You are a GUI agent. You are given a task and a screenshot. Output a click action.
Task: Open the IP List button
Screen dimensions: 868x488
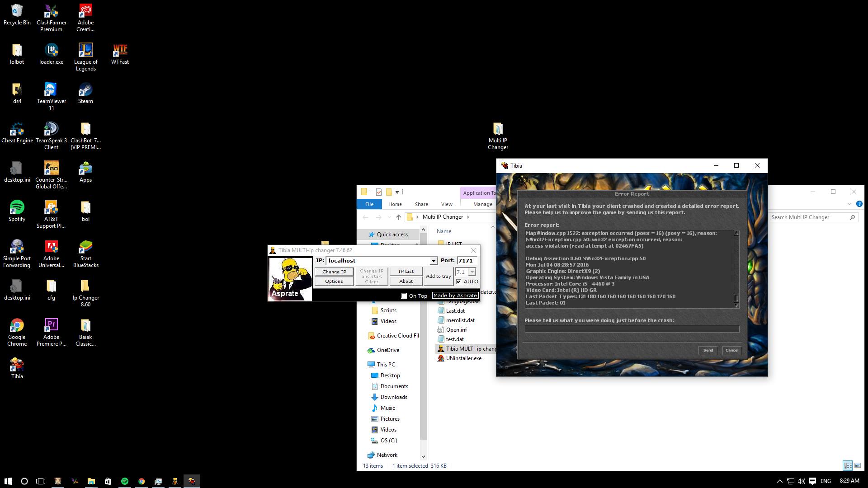pos(406,272)
